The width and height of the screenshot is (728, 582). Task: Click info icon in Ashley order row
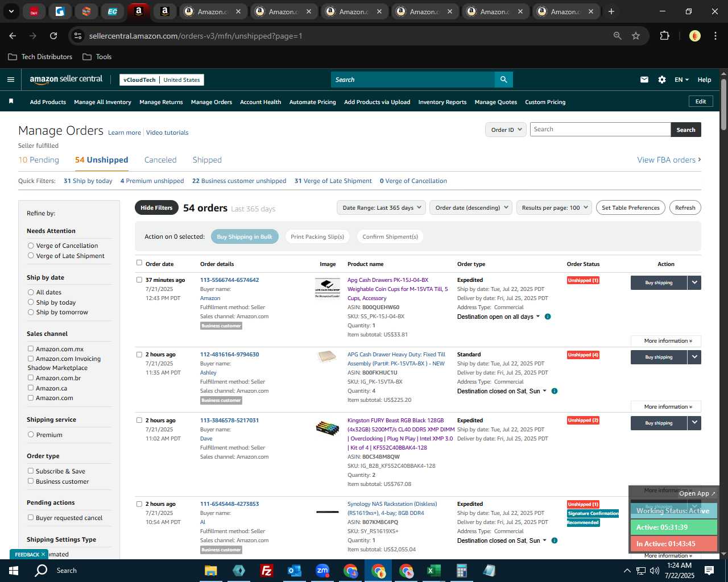[x=555, y=391]
